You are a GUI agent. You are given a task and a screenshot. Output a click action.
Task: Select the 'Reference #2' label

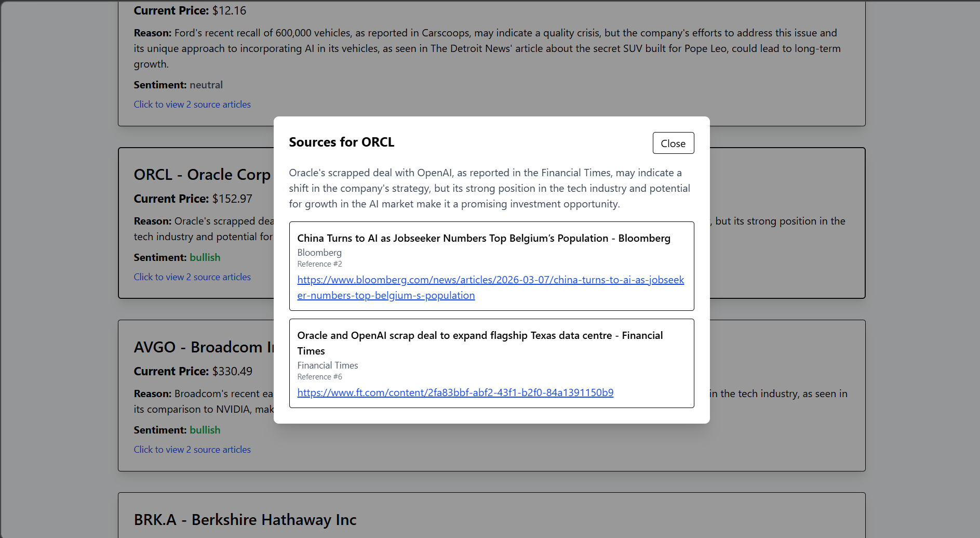coord(319,264)
